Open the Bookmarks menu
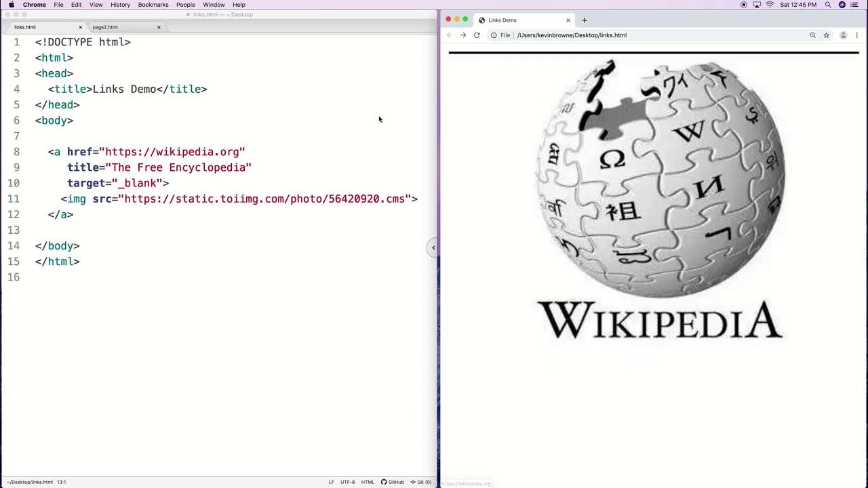 point(153,5)
